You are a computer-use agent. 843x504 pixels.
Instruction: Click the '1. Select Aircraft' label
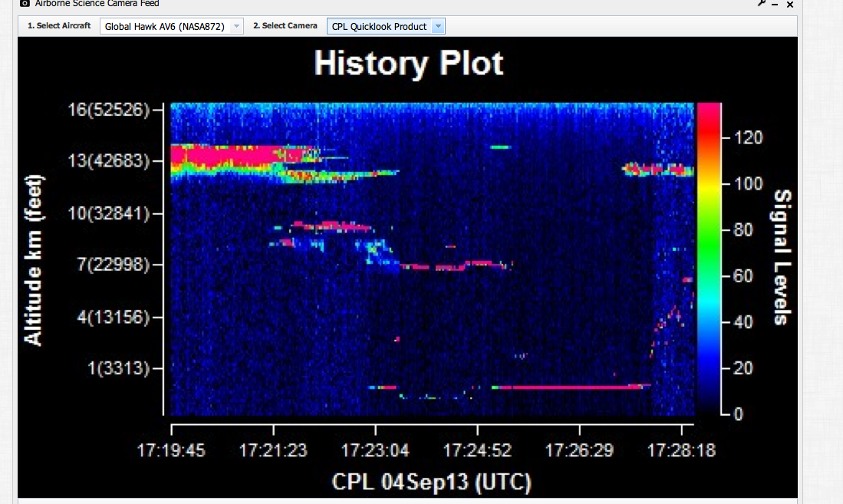pyautogui.click(x=59, y=26)
